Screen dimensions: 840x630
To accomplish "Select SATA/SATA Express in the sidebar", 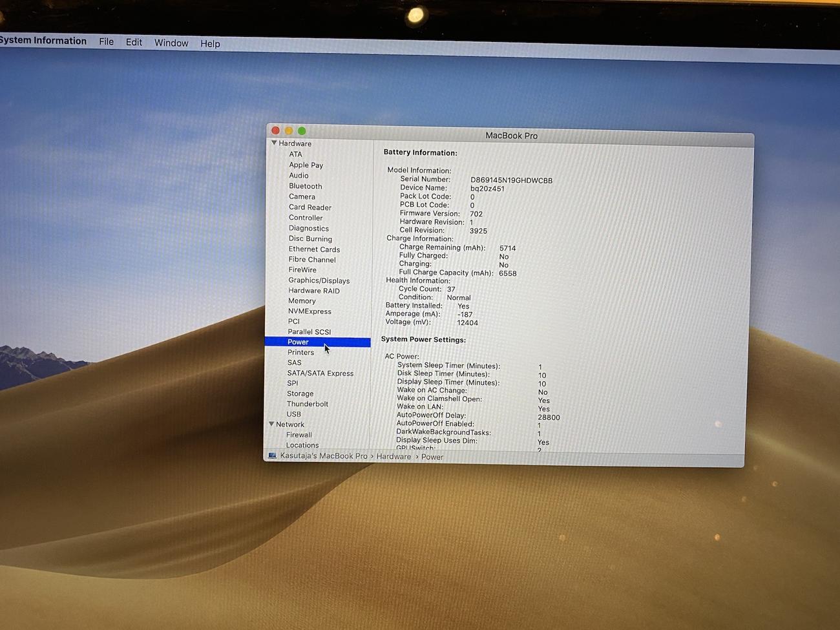I will (x=320, y=373).
